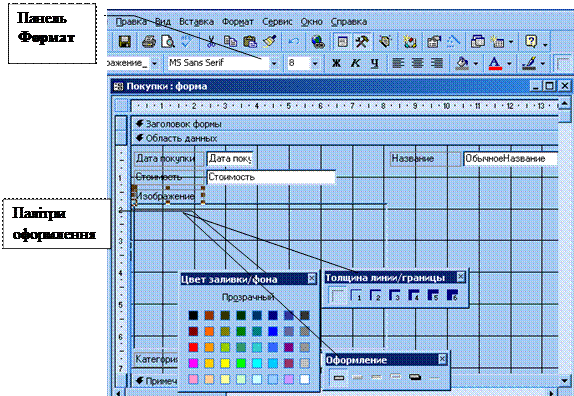Open the Окно menu
This screenshot has width=574, height=396.
(311, 22)
